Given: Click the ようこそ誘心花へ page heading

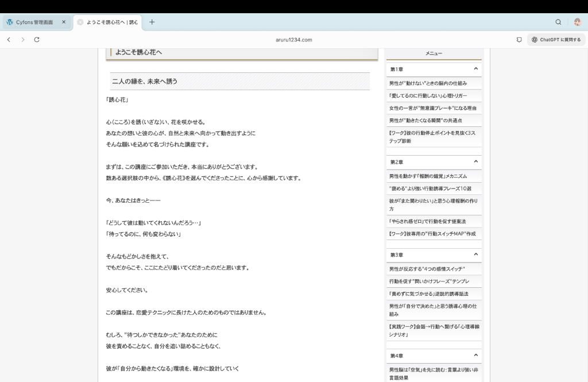Looking at the screenshot, I should (x=139, y=52).
